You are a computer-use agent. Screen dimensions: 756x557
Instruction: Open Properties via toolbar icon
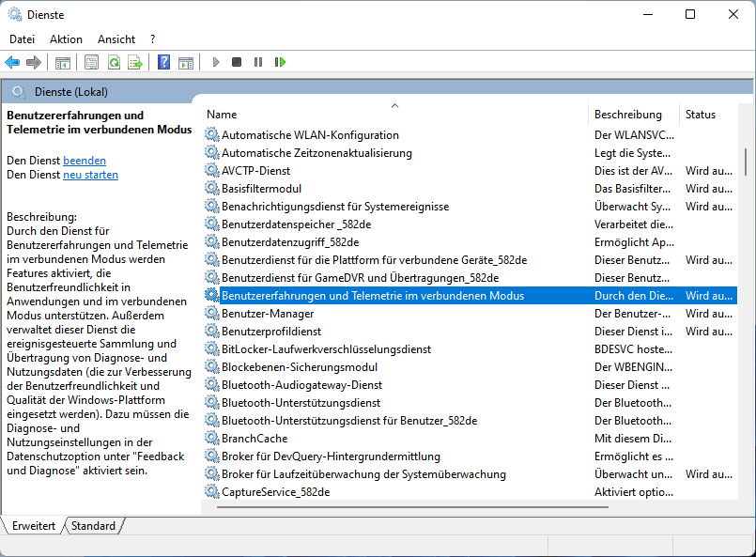tap(91, 63)
